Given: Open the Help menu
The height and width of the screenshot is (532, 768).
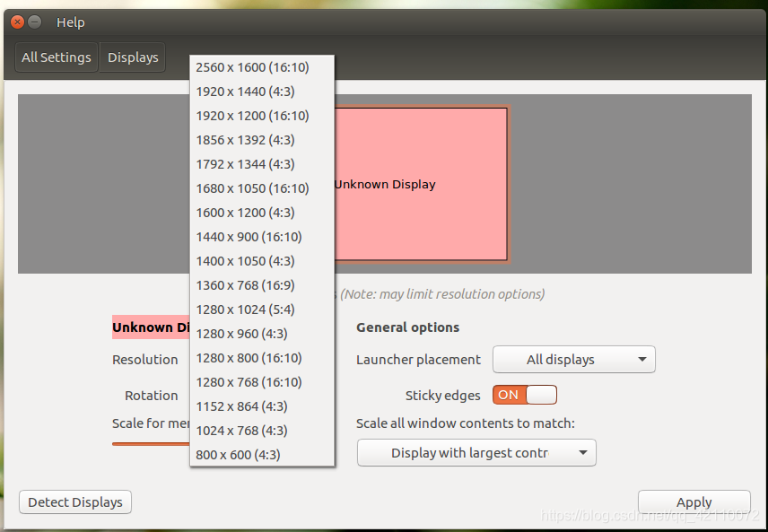Looking at the screenshot, I should (70, 22).
